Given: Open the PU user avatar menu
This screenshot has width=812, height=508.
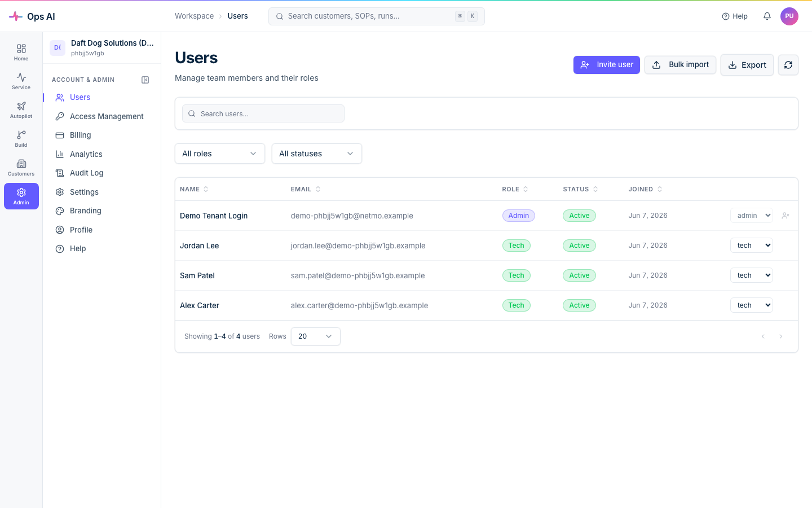Looking at the screenshot, I should pyautogui.click(x=789, y=16).
